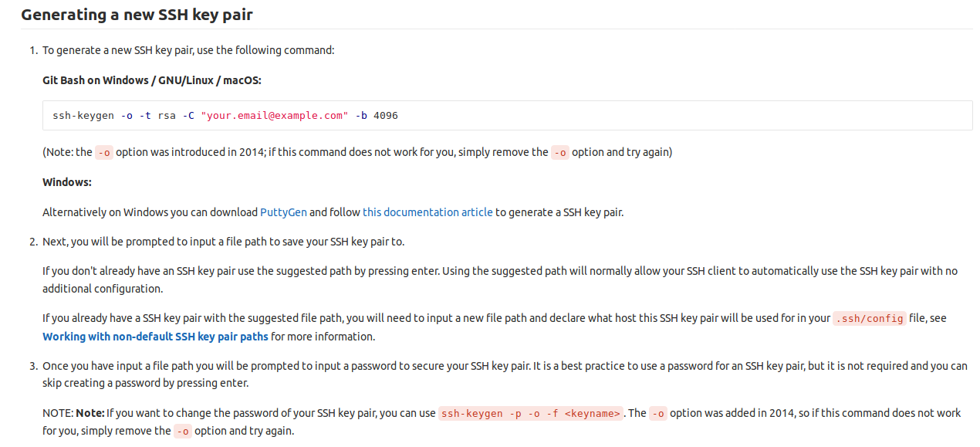The height and width of the screenshot is (447, 980).
Task: Click the "your.email@example.com" string in the code block
Action: coord(274,116)
